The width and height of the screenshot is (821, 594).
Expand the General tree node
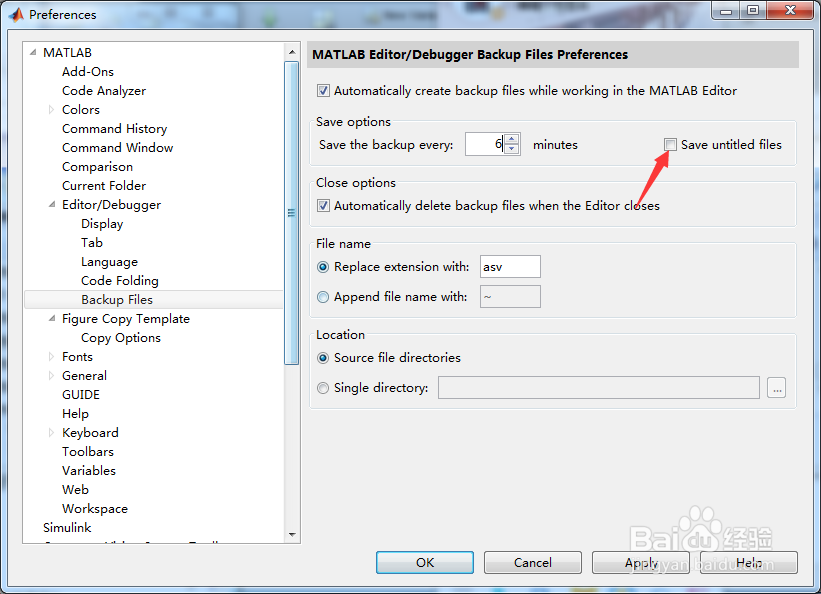click(51, 376)
